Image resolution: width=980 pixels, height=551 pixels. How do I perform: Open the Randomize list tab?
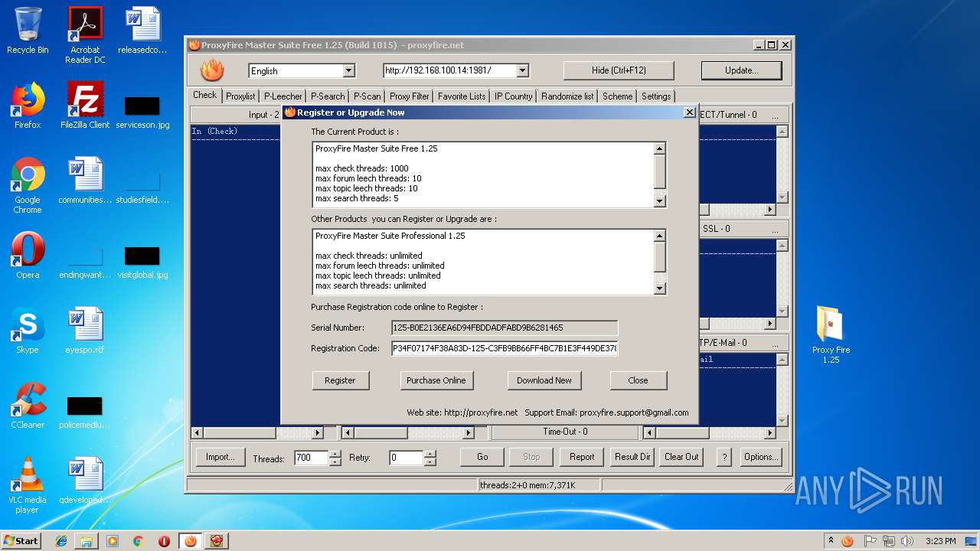[567, 96]
